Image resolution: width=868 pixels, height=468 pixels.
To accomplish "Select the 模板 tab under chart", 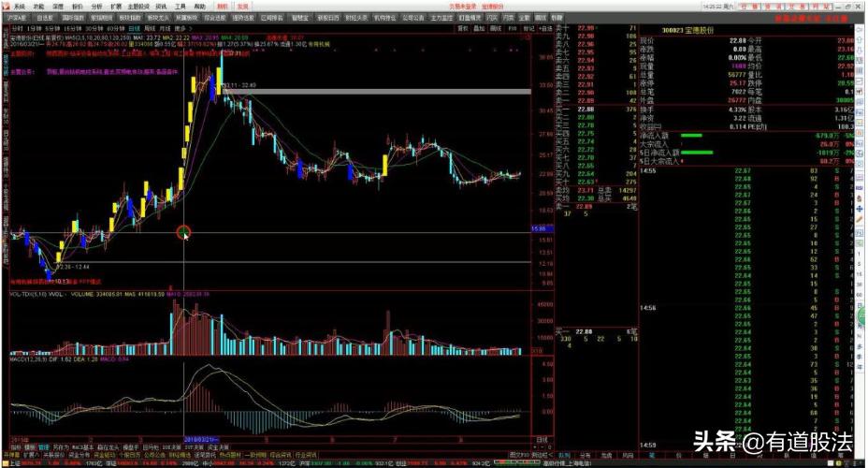I will click(29, 447).
